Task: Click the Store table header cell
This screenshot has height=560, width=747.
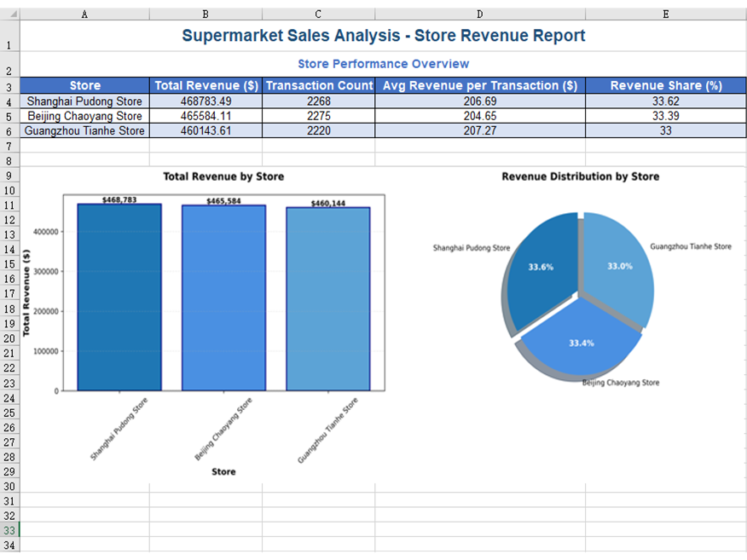Action: pyautogui.click(x=84, y=85)
